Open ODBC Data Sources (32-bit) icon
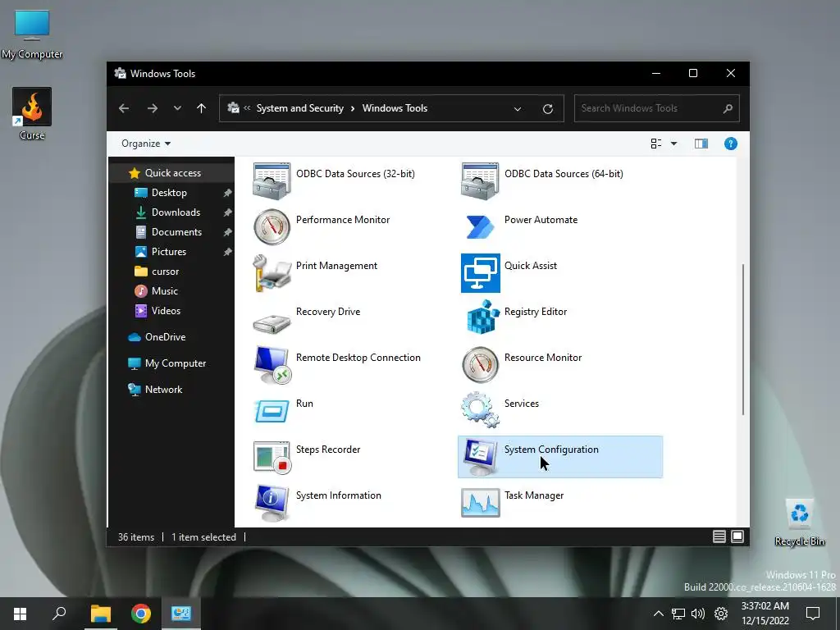This screenshot has width=840, height=630. tap(272, 181)
